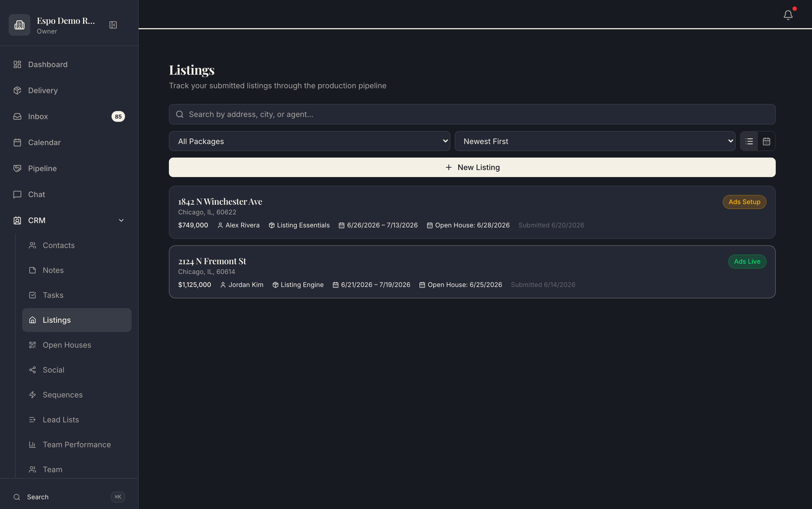Click the Chat bubble icon
The height and width of the screenshot is (509, 812).
tap(17, 194)
